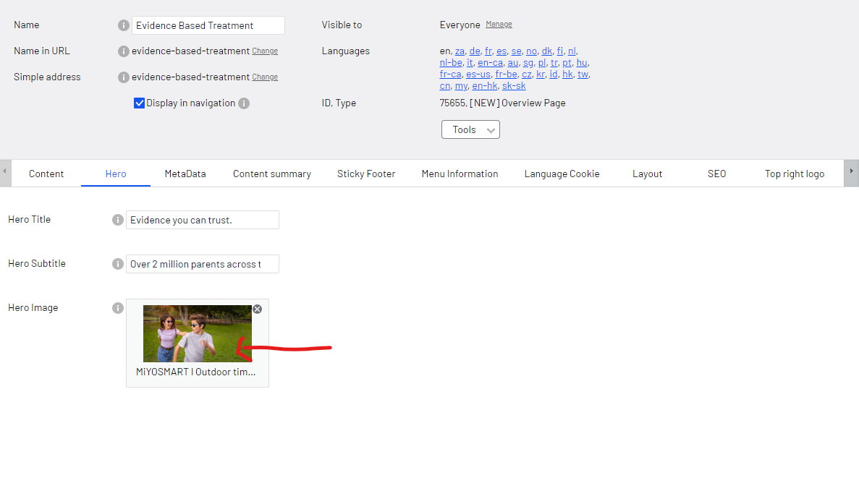The width and height of the screenshot is (859, 504).
Task: Open the Tools dropdown
Action: tap(470, 129)
